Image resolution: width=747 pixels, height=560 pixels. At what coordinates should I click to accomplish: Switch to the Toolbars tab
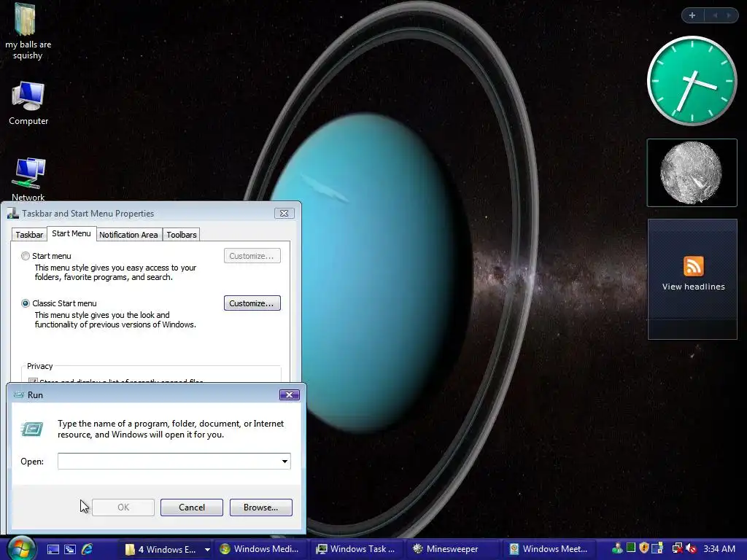[182, 235]
